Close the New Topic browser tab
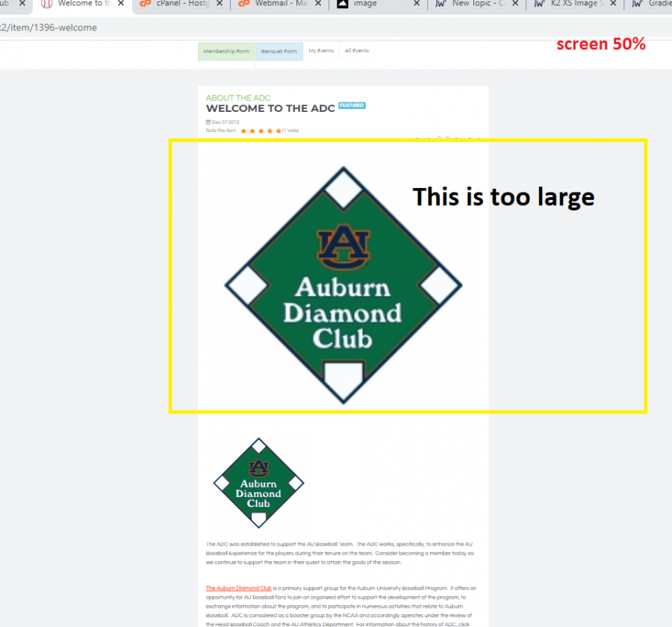Screen dimensions: 672x627 pos(515,4)
